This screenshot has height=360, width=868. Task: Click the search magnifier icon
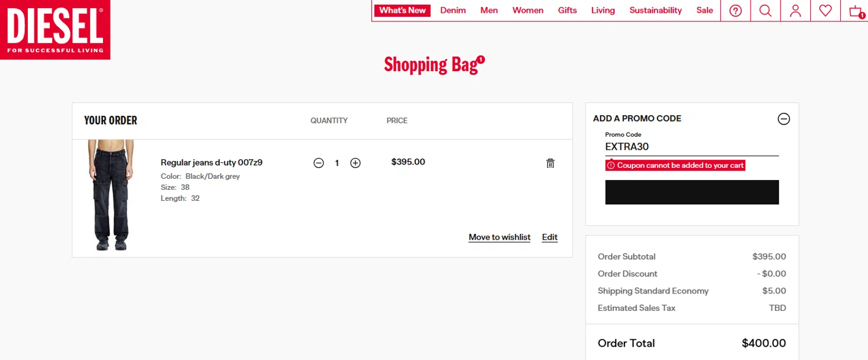pyautogui.click(x=766, y=10)
